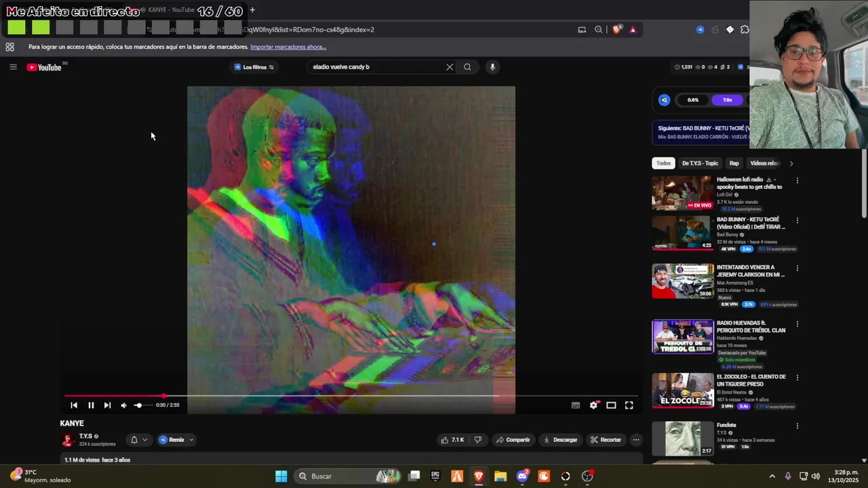Focus the 'eladio vuelve candy b' search field
Image resolution: width=868 pixels, height=488 pixels.
(376, 67)
